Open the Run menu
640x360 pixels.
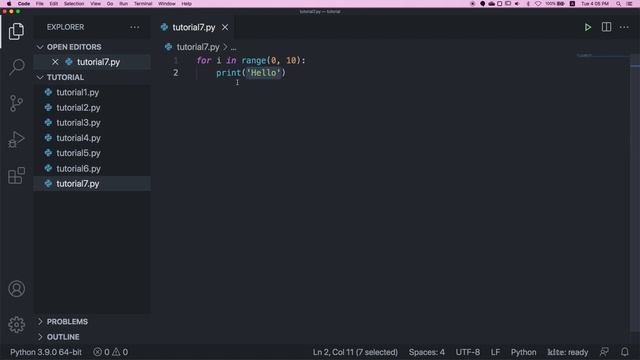click(x=123, y=4)
